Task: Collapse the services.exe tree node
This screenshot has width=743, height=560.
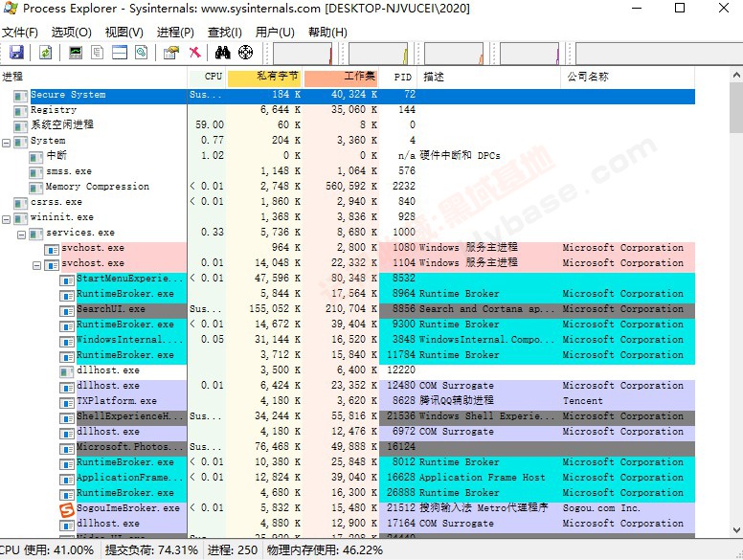Action: 21,235
